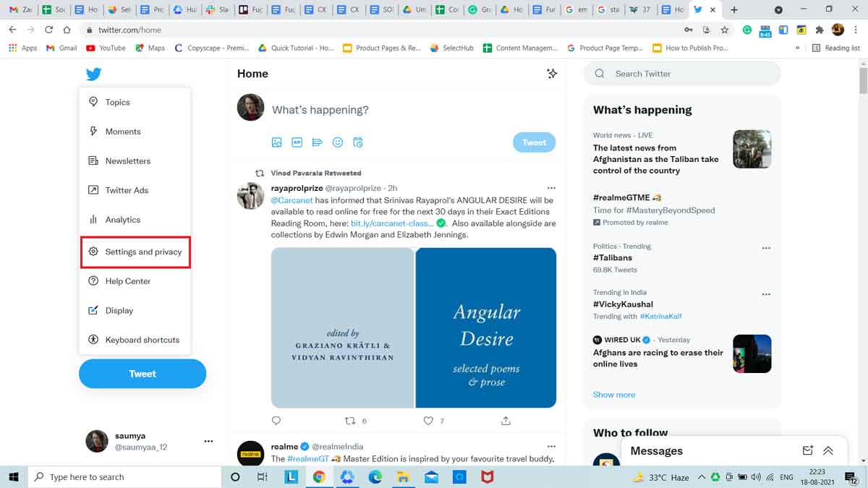The width and height of the screenshot is (868, 488).
Task: Open more options for the #Talibans trend
Action: point(766,247)
